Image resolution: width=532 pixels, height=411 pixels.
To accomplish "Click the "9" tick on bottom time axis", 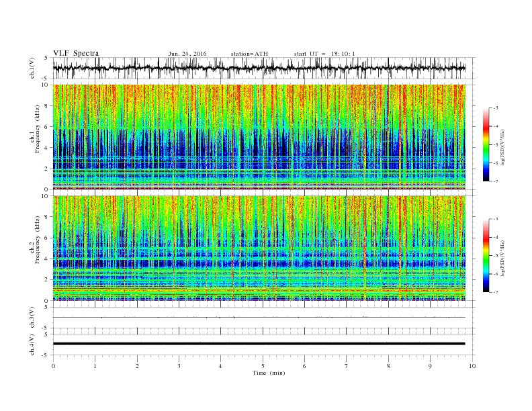I will [430, 366].
